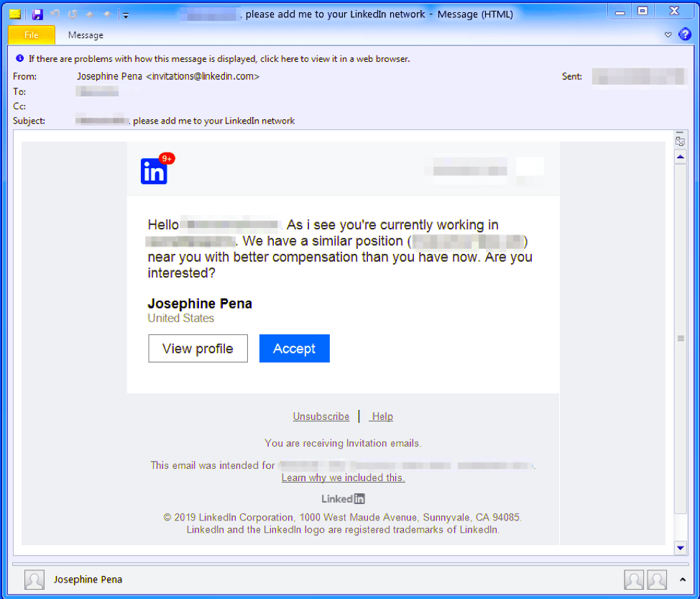Undo the last action in the Quick Access Toolbar
Image resolution: width=700 pixels, height=599 pixels.
(54, 14)
